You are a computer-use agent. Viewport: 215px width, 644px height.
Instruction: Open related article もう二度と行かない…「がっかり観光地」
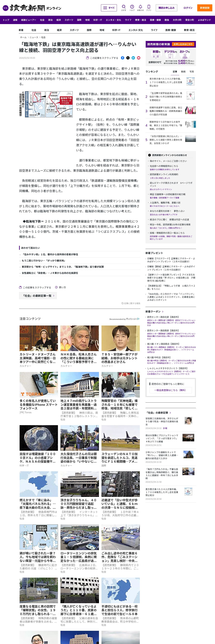pos(44,261)
